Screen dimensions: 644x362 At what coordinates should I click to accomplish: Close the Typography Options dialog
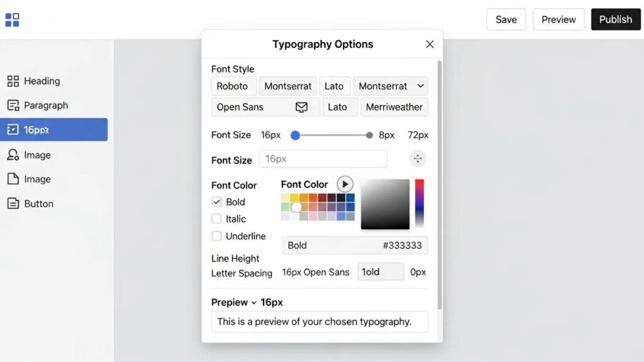[x=430, y=44]
